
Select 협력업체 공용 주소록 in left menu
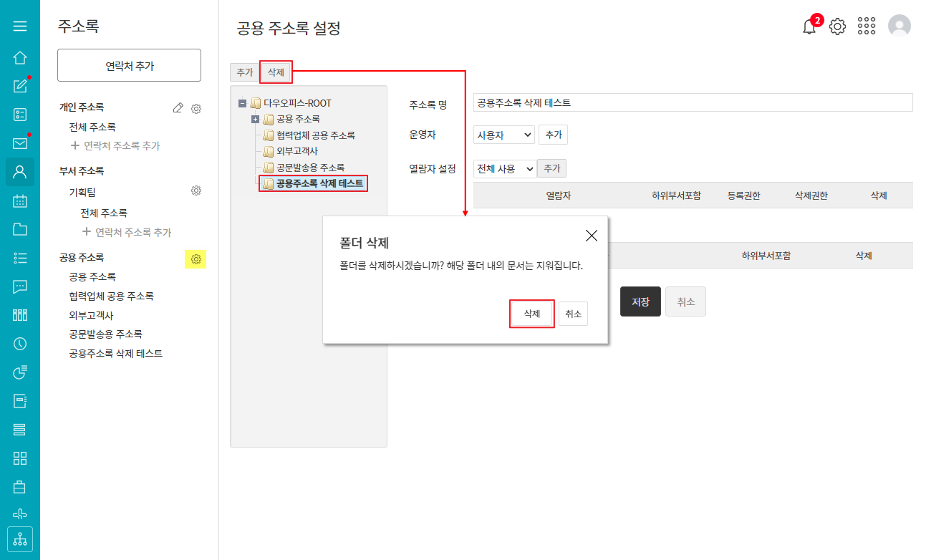(x=111, y=296)
